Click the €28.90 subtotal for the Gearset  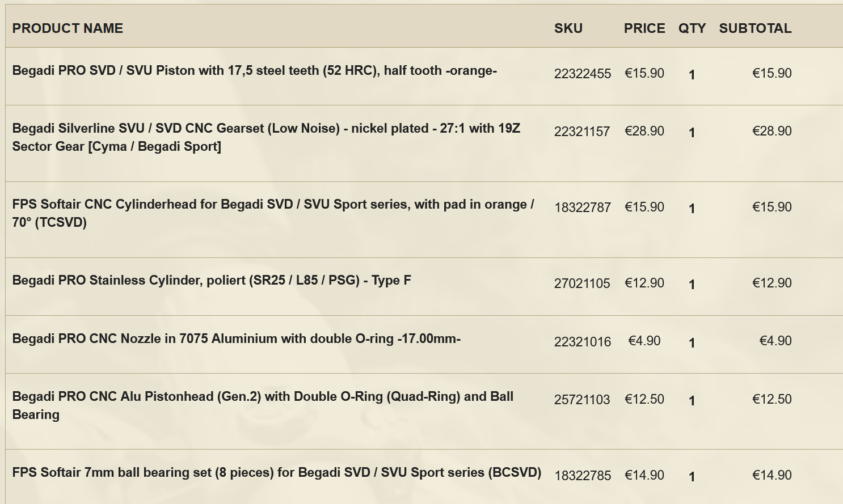(772, 132)
